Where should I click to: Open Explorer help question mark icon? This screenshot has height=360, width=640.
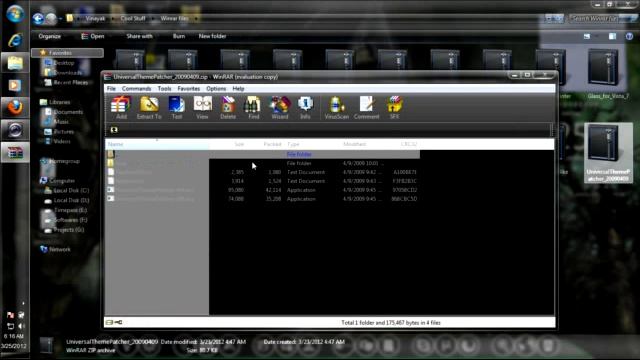(629, 36)
